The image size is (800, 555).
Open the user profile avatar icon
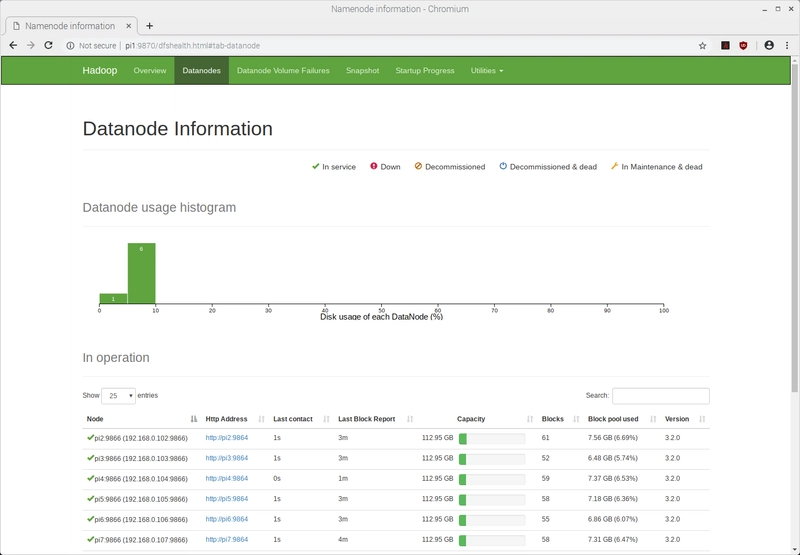[769, 45]
